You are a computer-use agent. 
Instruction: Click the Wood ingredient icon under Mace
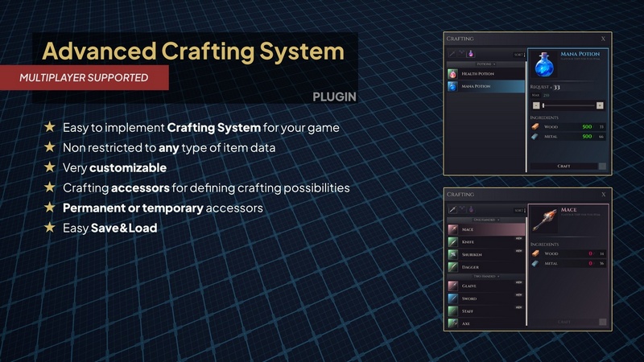[537, 253]
